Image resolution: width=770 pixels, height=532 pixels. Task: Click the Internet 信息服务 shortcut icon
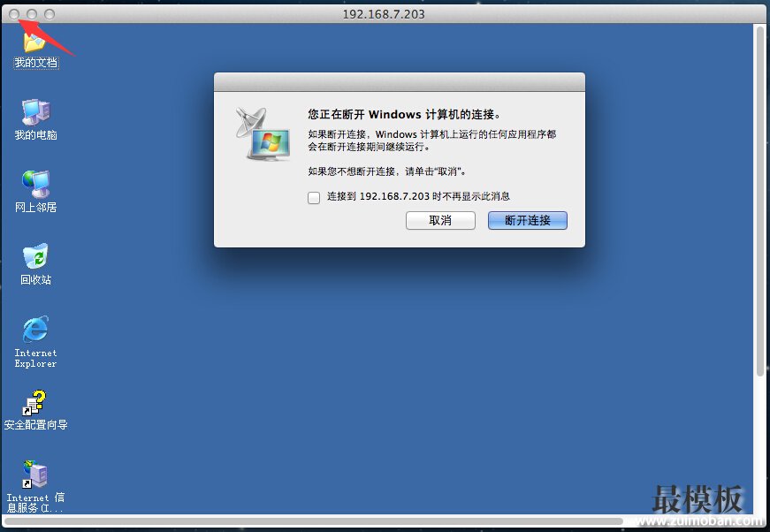click(x=35, y=487)
